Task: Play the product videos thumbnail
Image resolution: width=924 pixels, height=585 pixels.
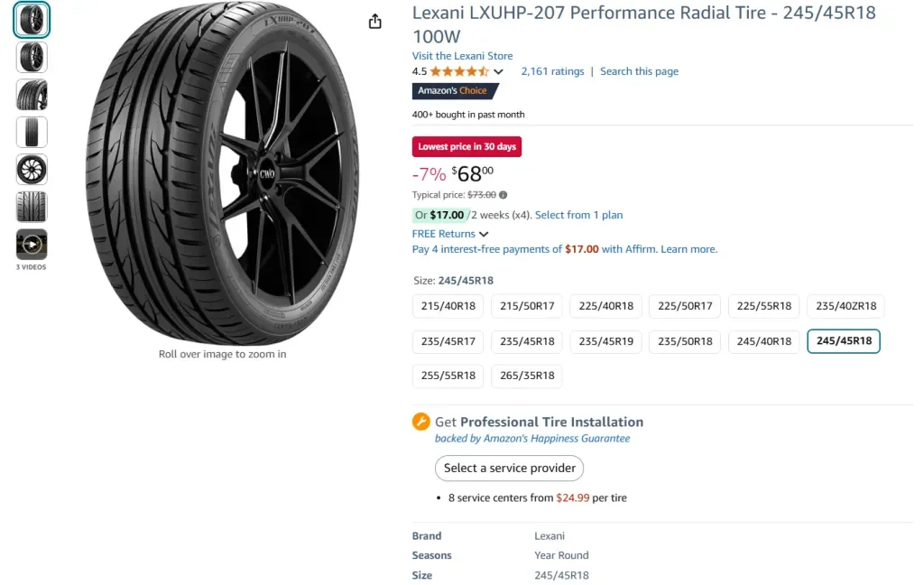Action: pos(32,245)
